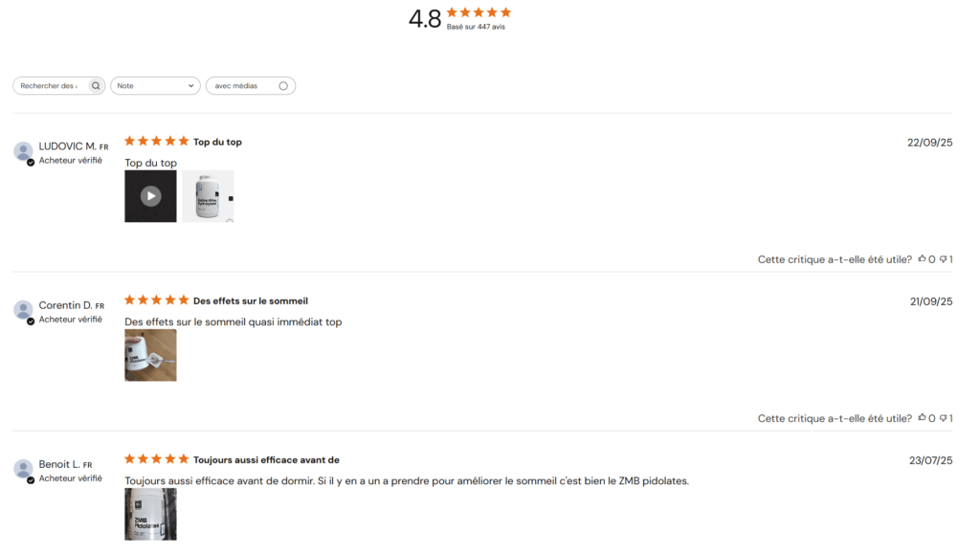Image resolution: width=980 pixels, height=556 pixels.
Task: Click LUDOVIC M.'s avatar icon
Action: [x=23, y=151]
